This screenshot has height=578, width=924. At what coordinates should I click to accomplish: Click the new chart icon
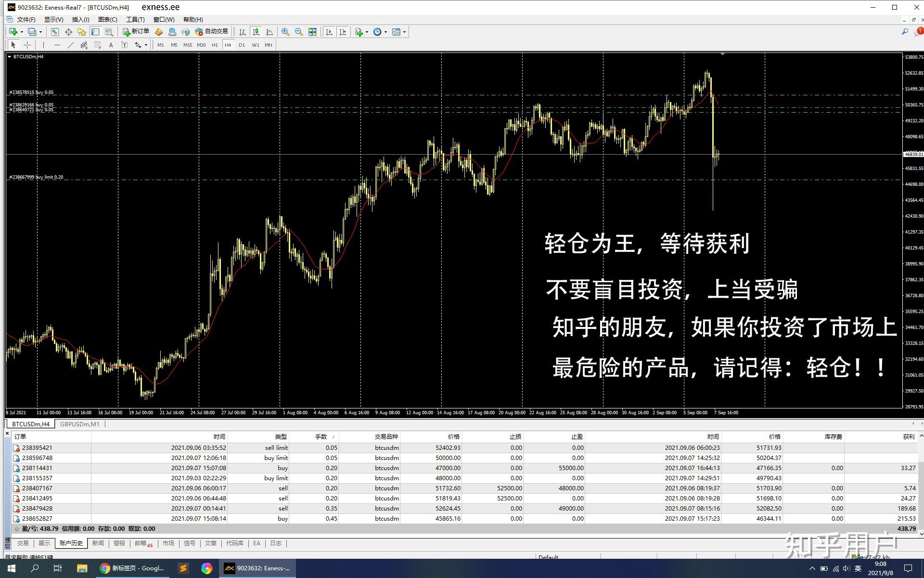point(13,32)
